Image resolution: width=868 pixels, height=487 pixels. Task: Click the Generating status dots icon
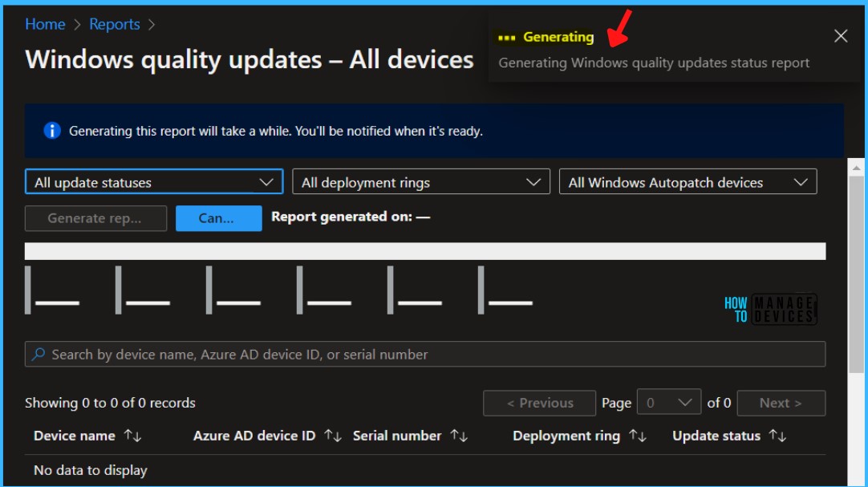(x=506, y=38)
